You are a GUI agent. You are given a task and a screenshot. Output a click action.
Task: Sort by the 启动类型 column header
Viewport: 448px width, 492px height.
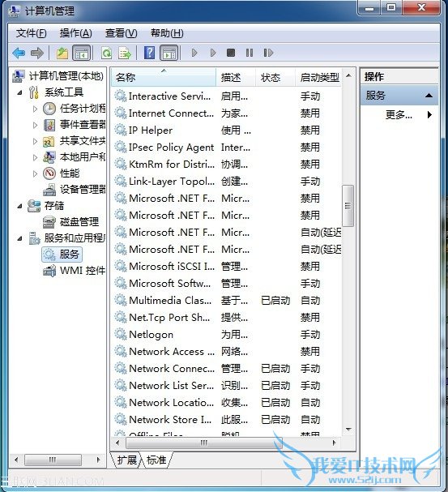tap(318, 77)
